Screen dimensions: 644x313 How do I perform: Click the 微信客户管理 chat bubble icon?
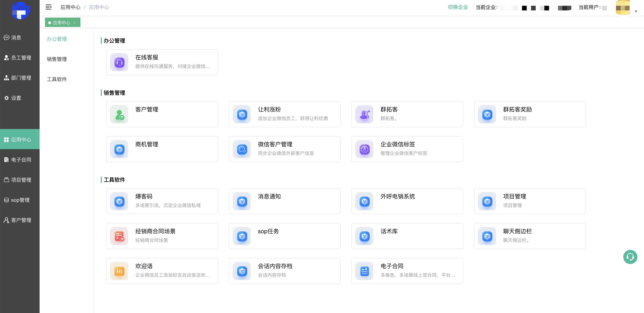(x=242, y=149)
